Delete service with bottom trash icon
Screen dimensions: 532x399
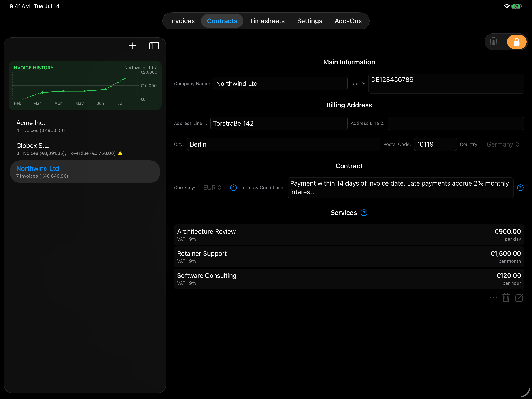point(506,298)
